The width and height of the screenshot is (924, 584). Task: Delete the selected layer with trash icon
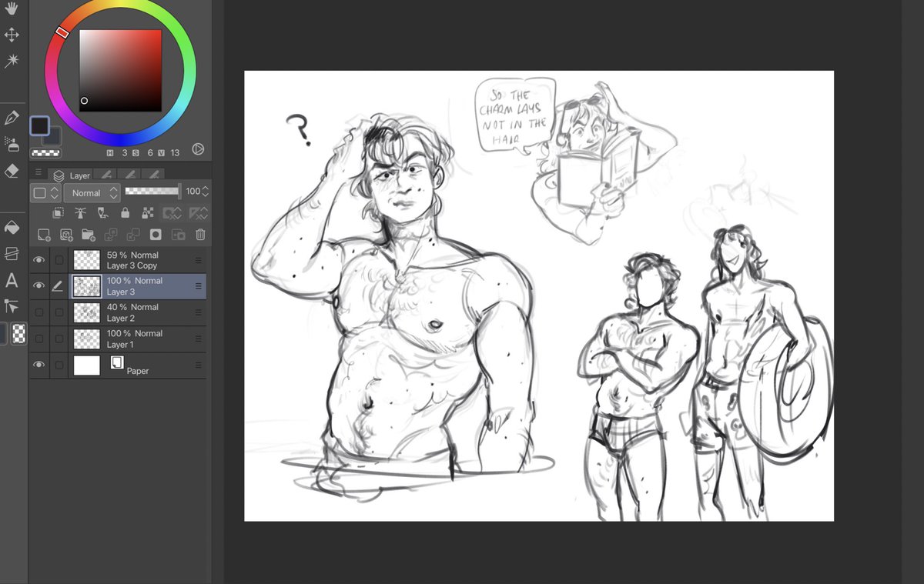[x=200, y=235]
